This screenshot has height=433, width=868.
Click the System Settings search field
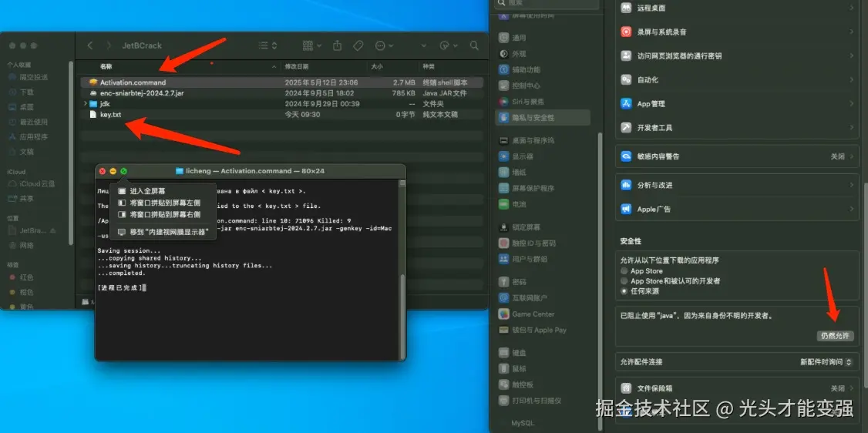click(547, 3)
